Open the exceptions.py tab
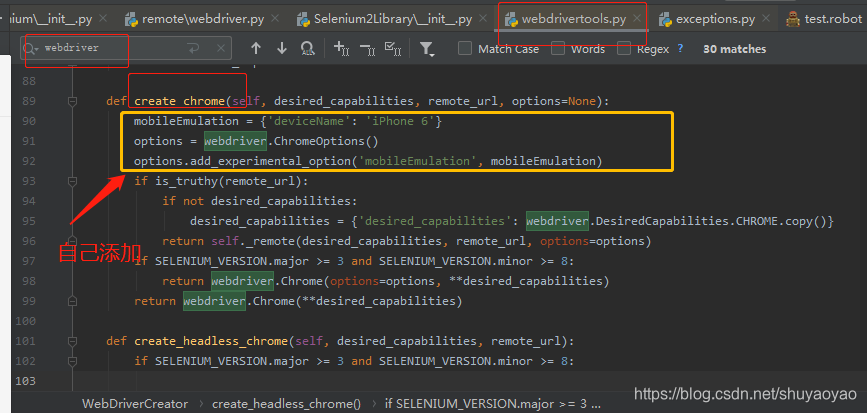 [x=715, y=19]
